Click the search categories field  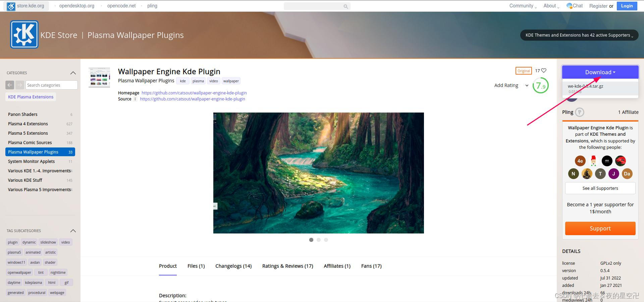pyautogui.click(x=51, y=85)
